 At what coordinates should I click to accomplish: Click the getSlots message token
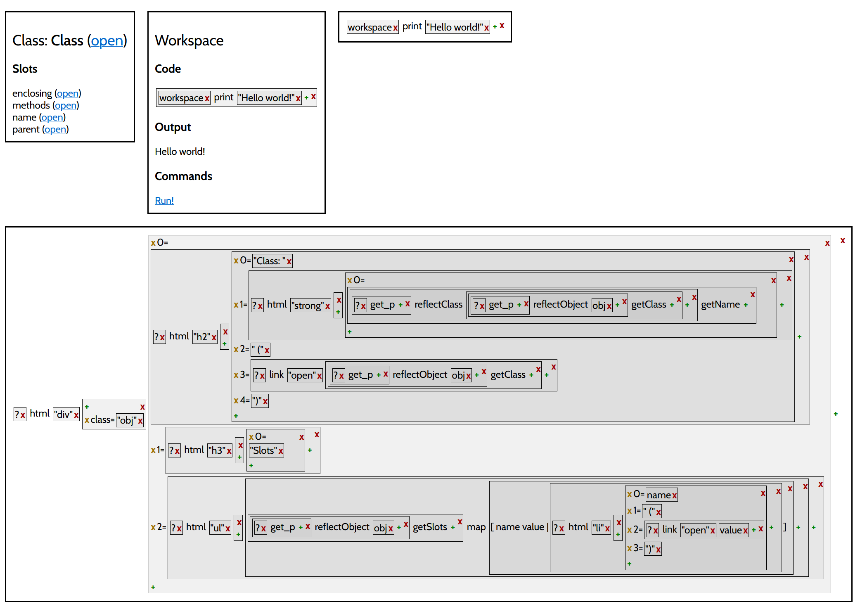click(x=429, y=527)
